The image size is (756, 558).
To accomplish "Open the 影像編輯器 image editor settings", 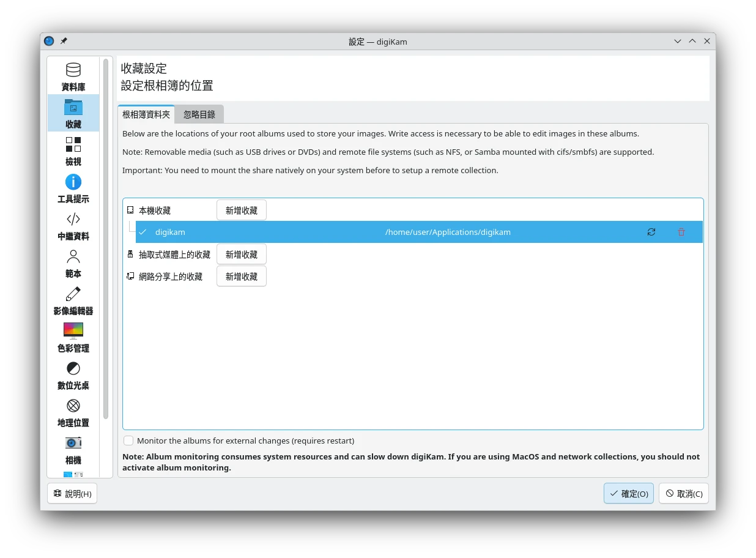I will tap(73, 300).
